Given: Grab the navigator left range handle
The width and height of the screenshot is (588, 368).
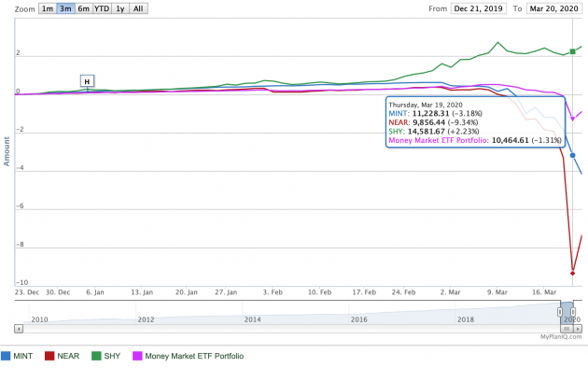Looking at the screenshot, I should point(560,312).
